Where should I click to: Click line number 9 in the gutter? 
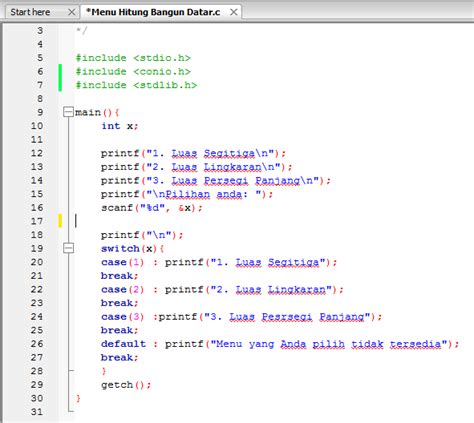point(40,112)
